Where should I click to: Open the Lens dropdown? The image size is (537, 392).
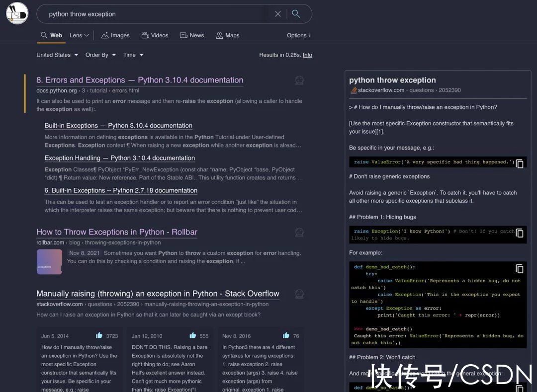pos(79,35)
